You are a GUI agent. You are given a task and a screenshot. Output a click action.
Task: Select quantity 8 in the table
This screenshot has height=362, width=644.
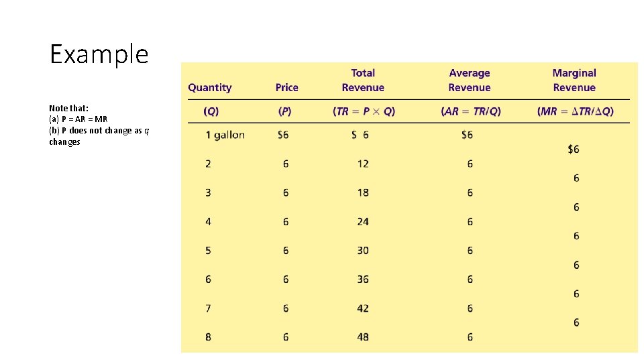tap(208, 337)
